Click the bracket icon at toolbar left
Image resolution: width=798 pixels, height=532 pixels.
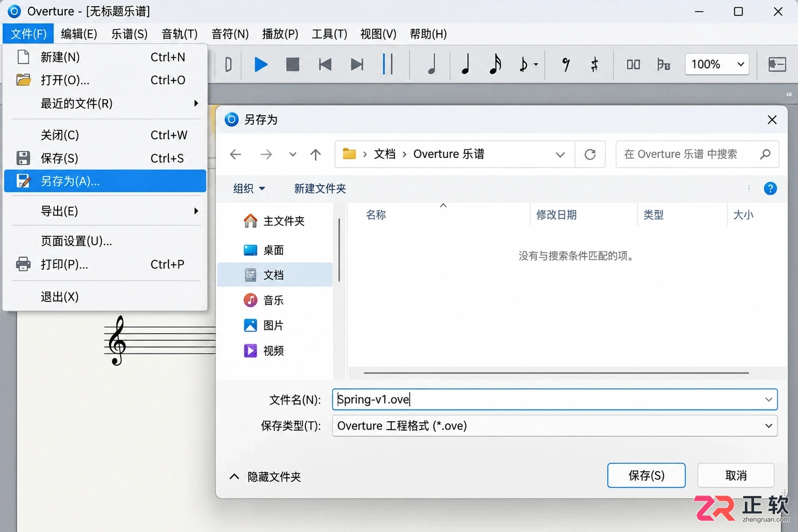tap(228, 65)
